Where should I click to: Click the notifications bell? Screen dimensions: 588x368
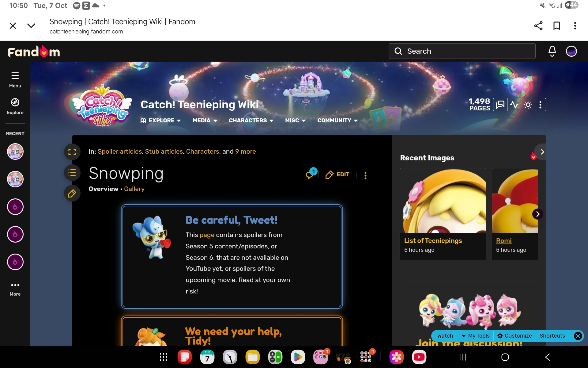click(x=552, y=51)
